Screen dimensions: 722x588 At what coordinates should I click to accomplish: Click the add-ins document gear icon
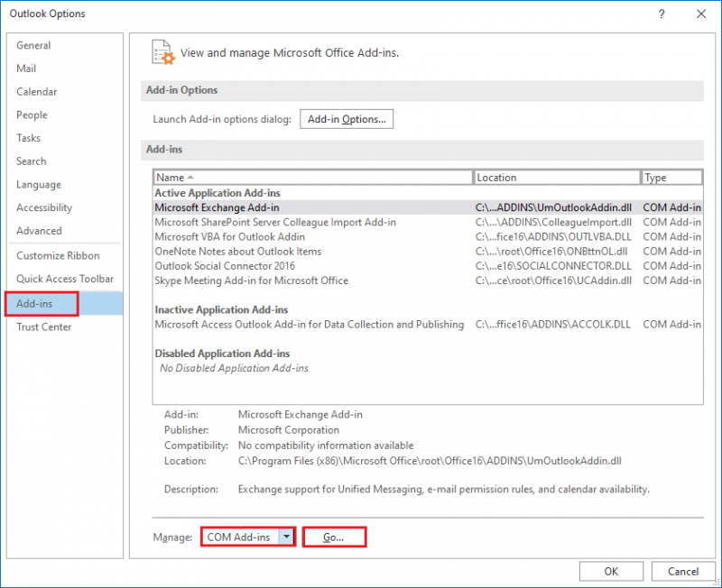tap(163, 52)
